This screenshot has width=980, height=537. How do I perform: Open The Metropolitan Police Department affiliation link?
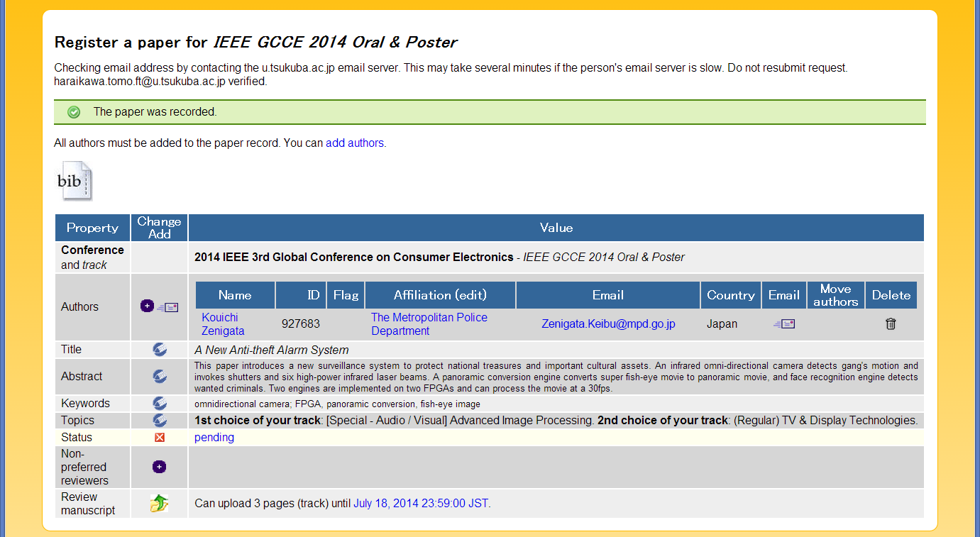429,324
